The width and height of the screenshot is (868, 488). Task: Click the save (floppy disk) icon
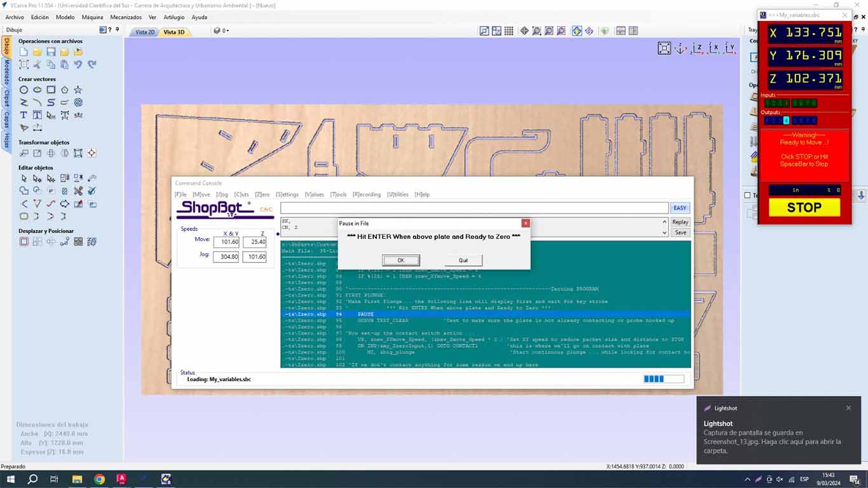[x=51, y=52]
